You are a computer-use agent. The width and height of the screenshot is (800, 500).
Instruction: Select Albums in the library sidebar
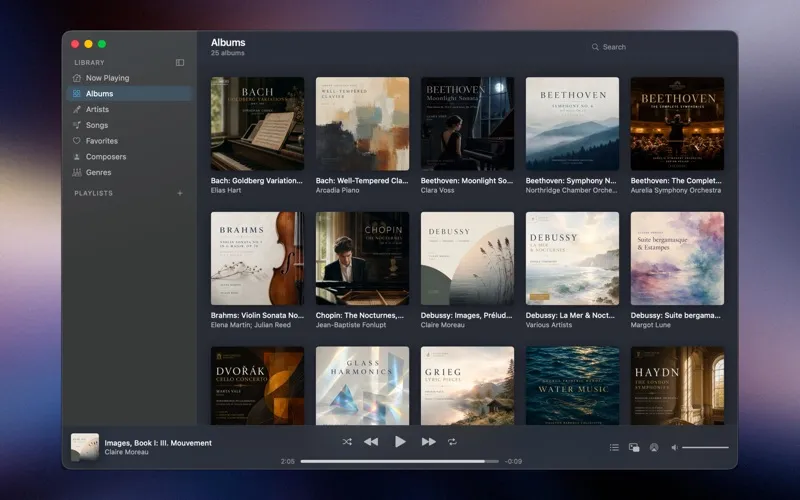(x=130, y=94)
